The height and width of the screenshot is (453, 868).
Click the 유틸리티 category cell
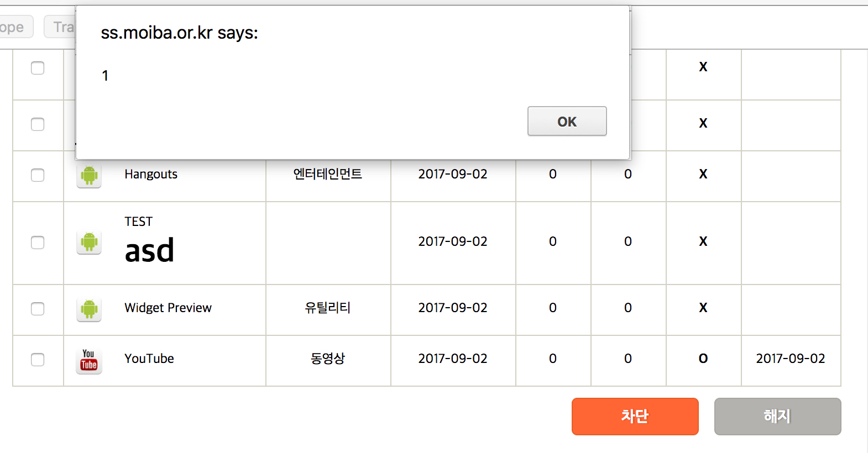tap(328, 308)
